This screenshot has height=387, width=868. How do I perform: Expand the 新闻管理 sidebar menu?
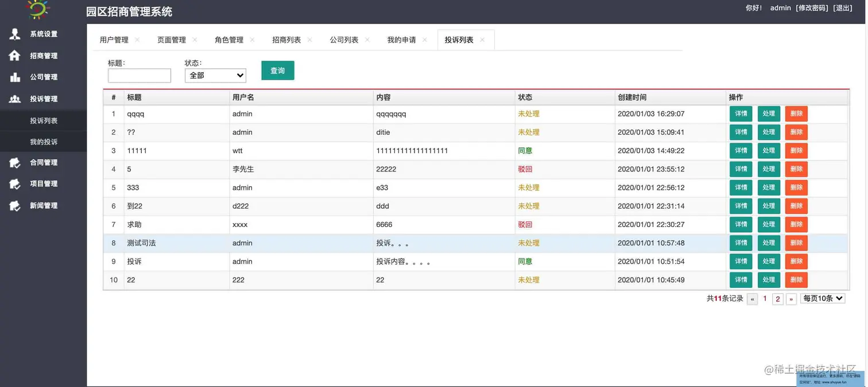click(x=44, y=205)
